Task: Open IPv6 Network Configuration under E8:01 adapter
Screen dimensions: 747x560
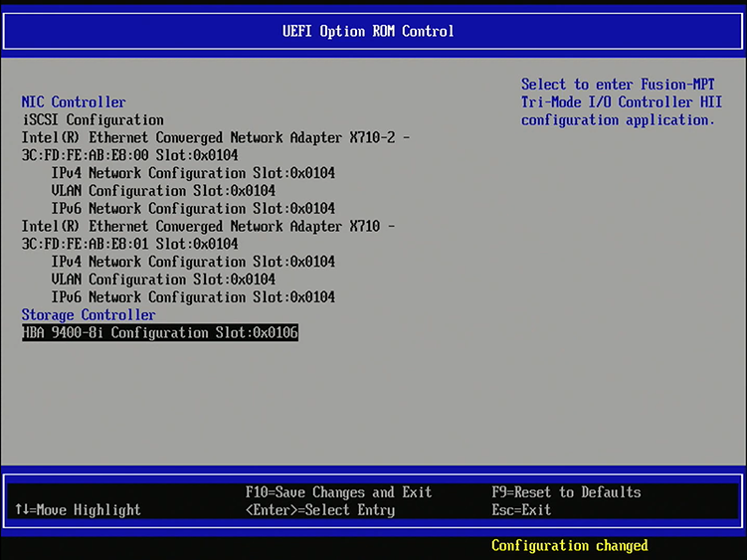Action: [x=193, y=297]
